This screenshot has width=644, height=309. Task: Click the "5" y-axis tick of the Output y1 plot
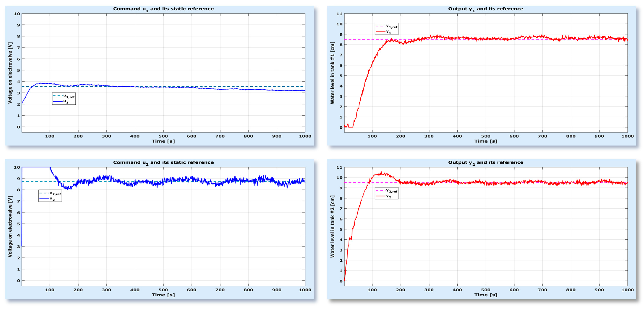coord(341,76)
